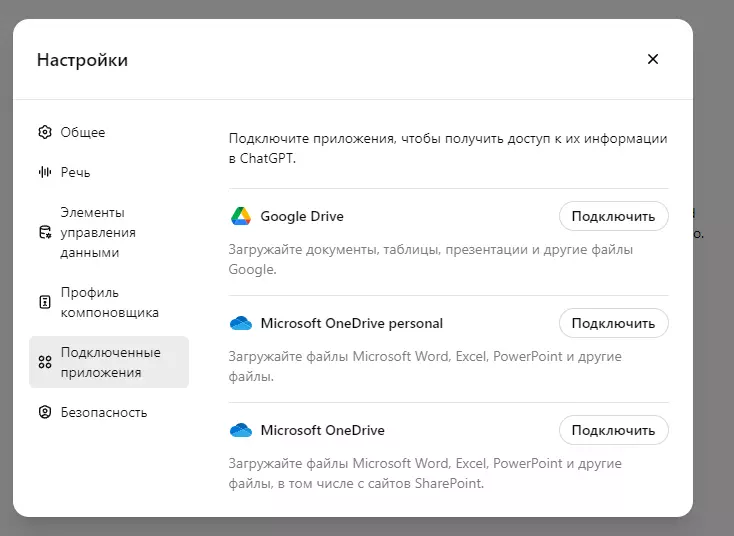Close the Настройки dialog with X
The image size is (734, 536).
653,59
